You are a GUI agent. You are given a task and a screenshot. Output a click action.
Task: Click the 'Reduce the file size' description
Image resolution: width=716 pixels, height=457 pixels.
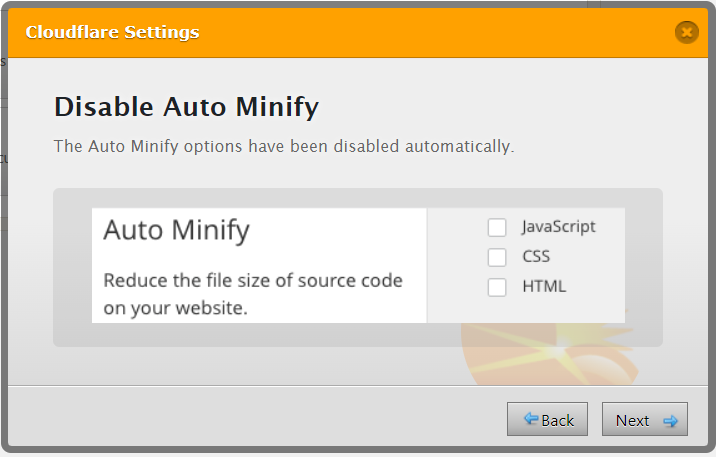coord(253,294)
